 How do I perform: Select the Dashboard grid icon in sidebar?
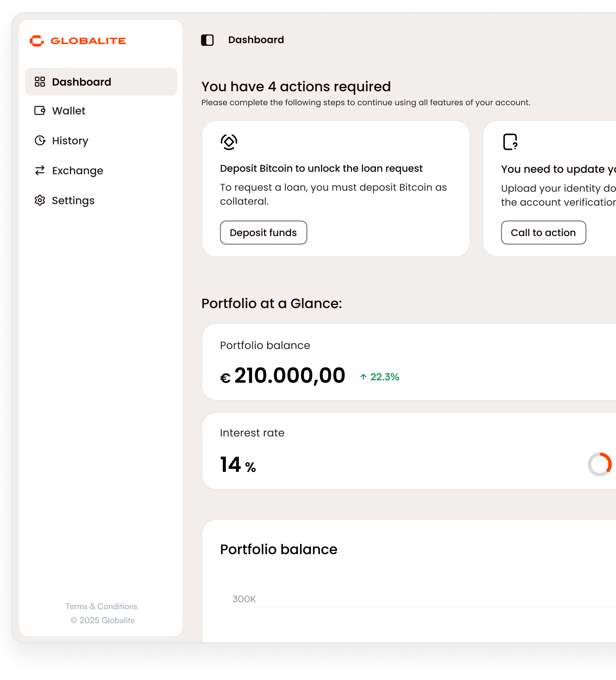pyautogui.click(x=40, y=82)
